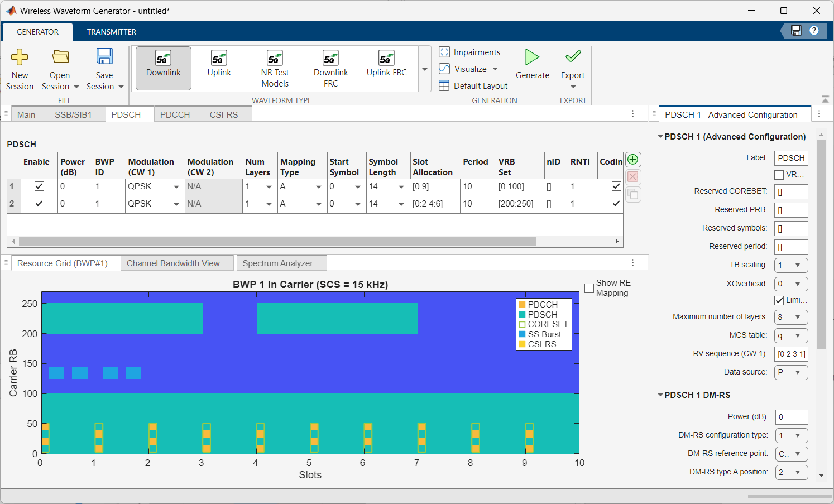The height and width of the screenshot is (504, 834).
Task: Click the Default Layout icon
Action: coord(444,85)
